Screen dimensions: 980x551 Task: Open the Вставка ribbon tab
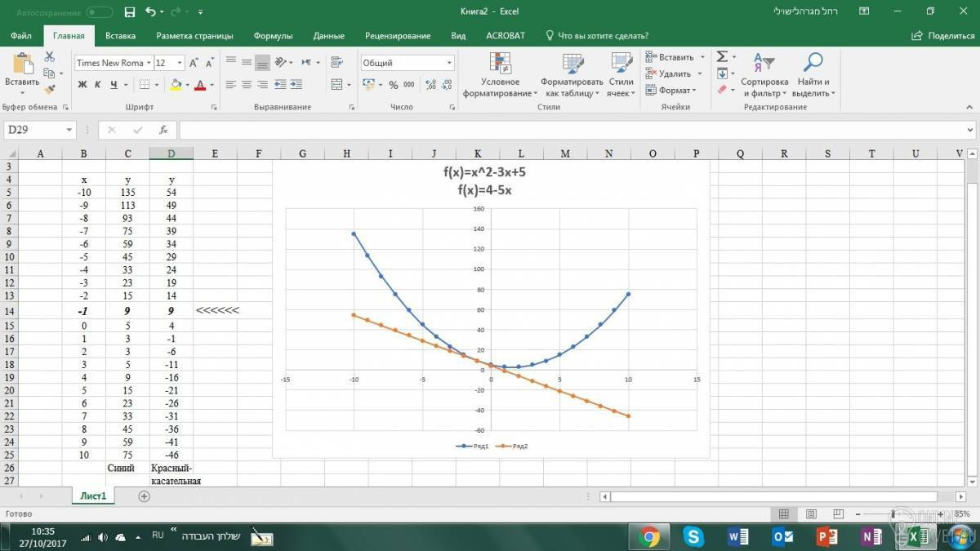(x=120, y=36)
